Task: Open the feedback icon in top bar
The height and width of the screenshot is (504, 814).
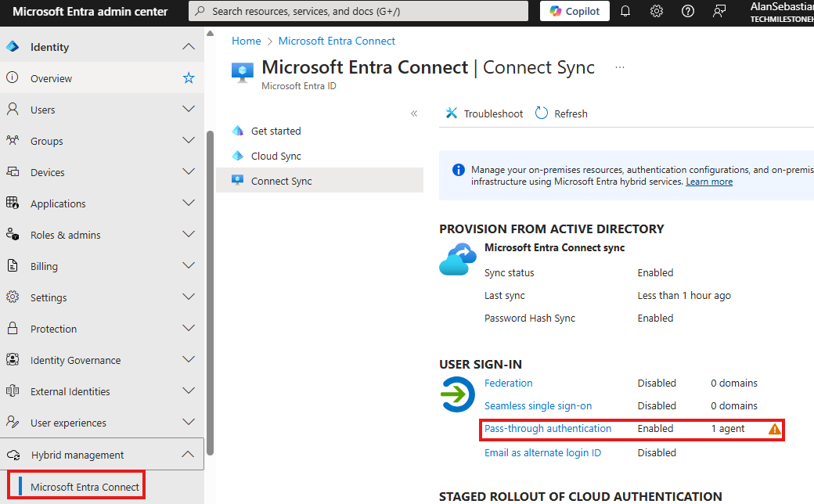Action: click(719, 11)
